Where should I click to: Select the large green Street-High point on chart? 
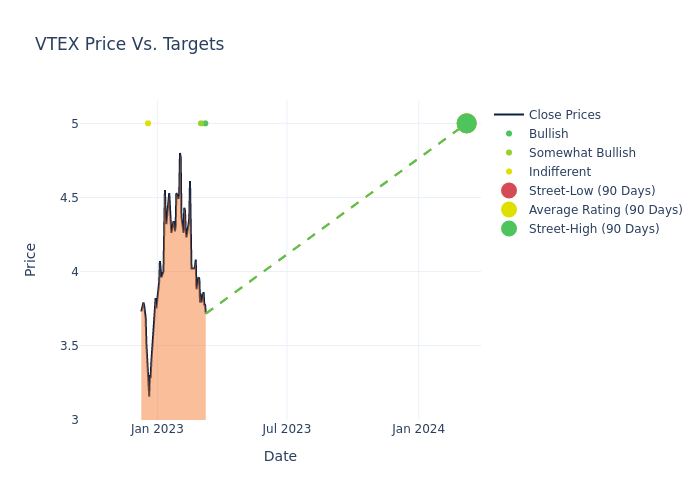pos(466,123)
